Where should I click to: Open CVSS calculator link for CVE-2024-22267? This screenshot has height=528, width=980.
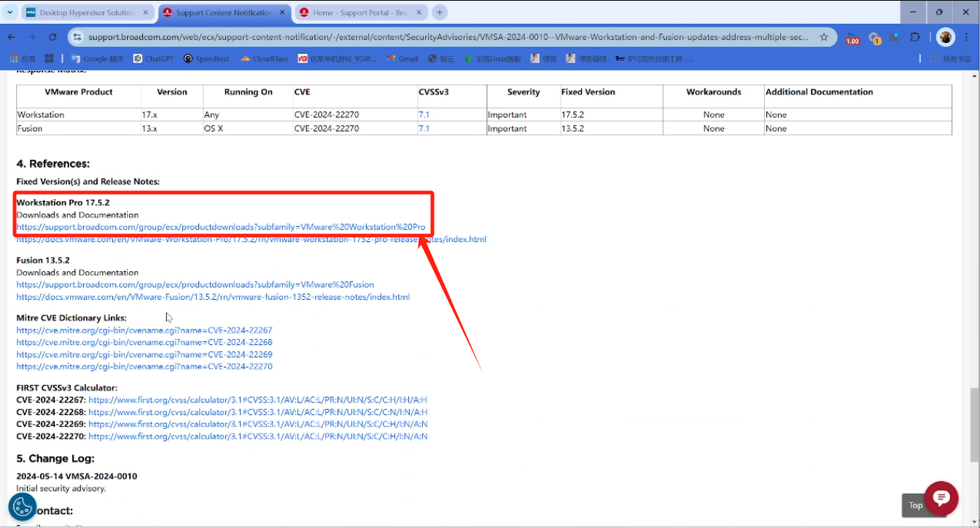click(257, 400)
